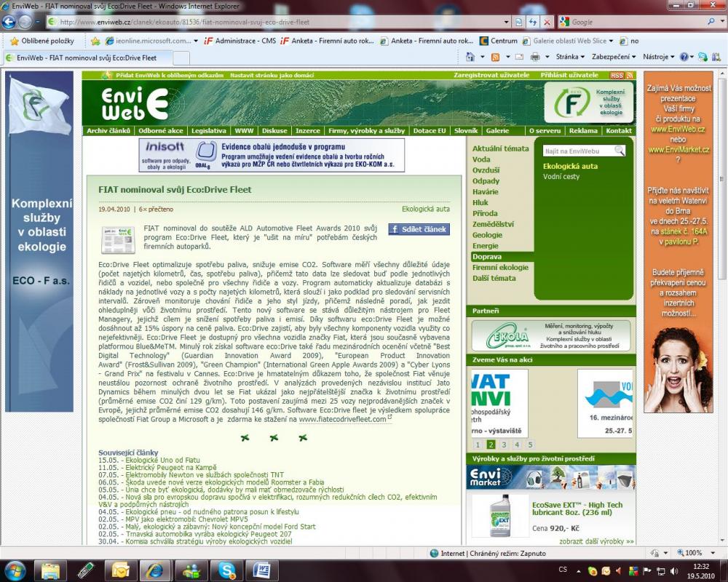
Task: Click the EnviWeb logo
Action: [x=135, y=103]
